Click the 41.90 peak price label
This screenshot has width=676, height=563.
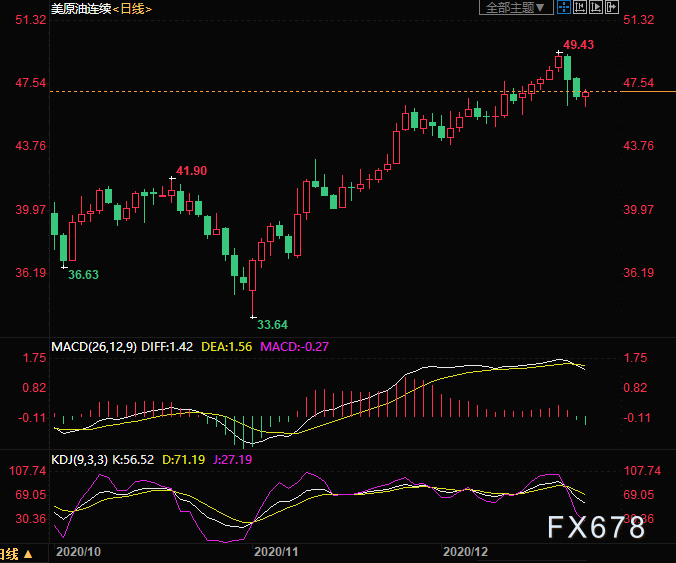(191, 171)
